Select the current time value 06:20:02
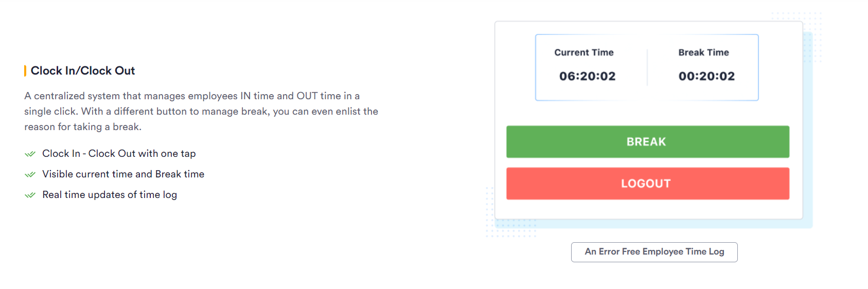 pos(588,76)
